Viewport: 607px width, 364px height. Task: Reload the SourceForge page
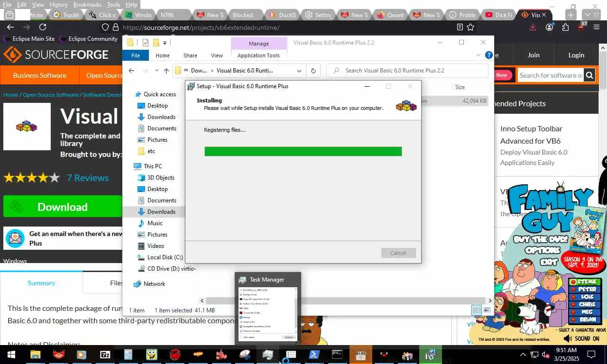tap(43, 27)
